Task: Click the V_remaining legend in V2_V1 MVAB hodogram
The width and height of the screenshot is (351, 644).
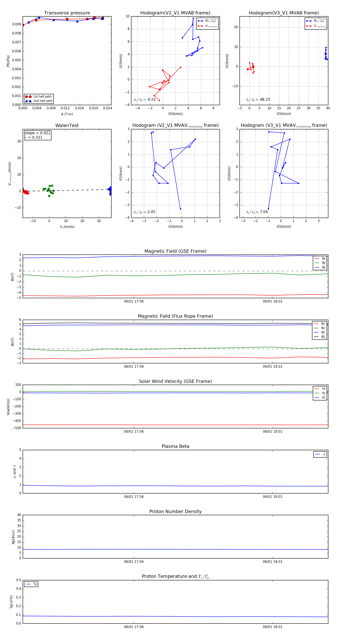Action: (x=207, y=26)
